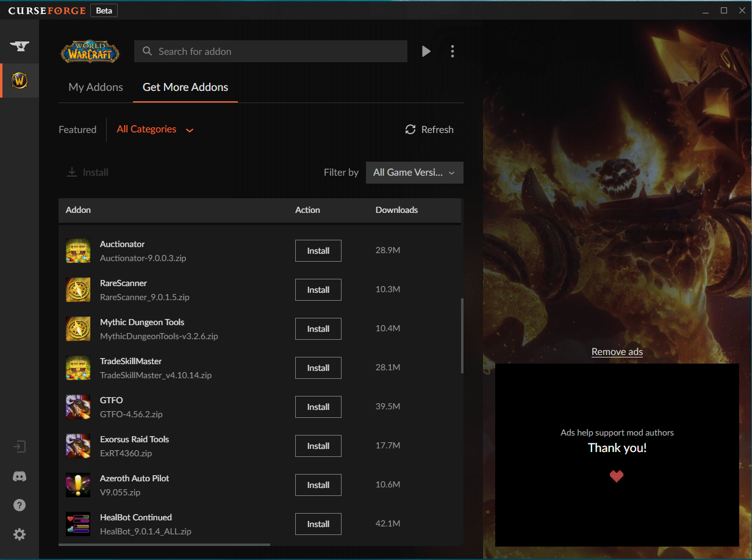Click the Mythic Dungeon Tools addon title
This screenshot has height=560, width=752.
[x=142, y=322]
